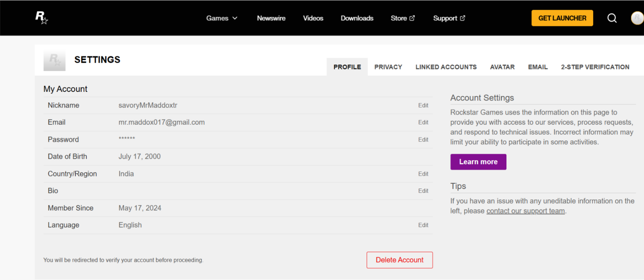Click the Rockstar Games logo in the header
Viewport: 644px width, 280px height.
[x=41, y=18]
